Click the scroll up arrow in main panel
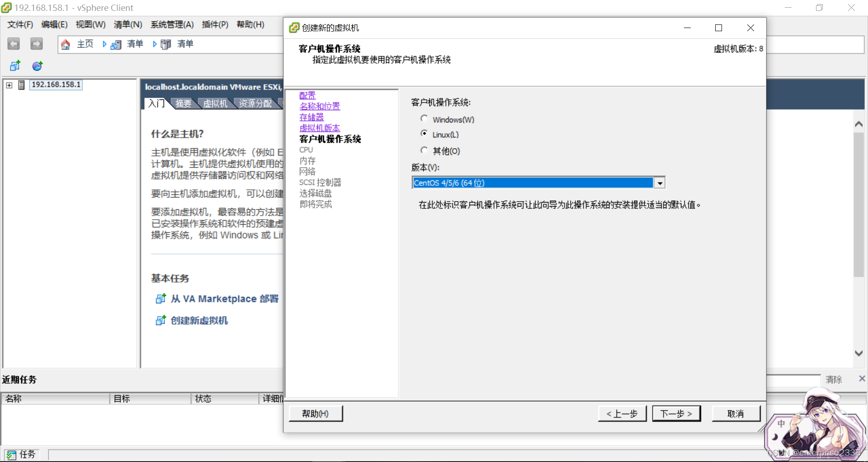Viewport: 868px width, 462px height. pos(859,124)
